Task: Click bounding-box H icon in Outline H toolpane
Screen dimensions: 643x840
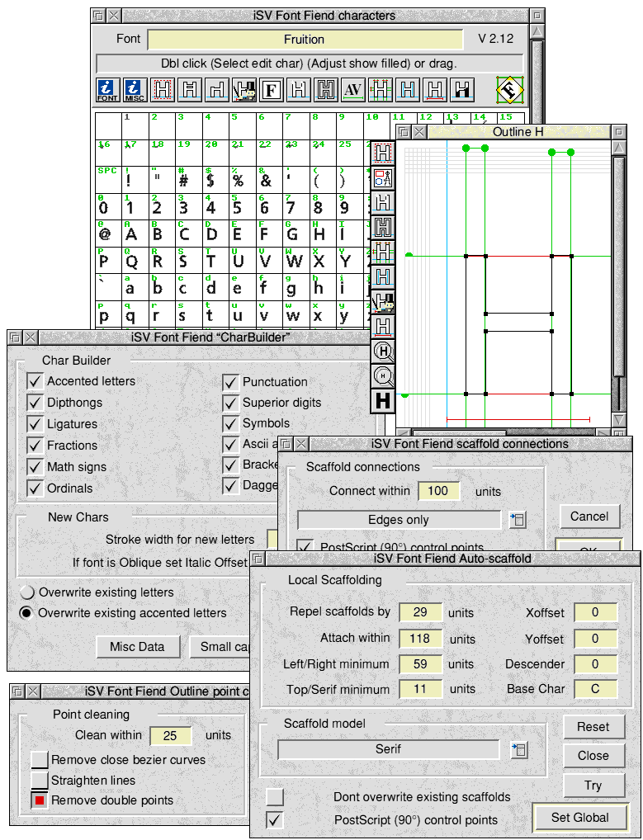Action: click(x=383, y=153)
